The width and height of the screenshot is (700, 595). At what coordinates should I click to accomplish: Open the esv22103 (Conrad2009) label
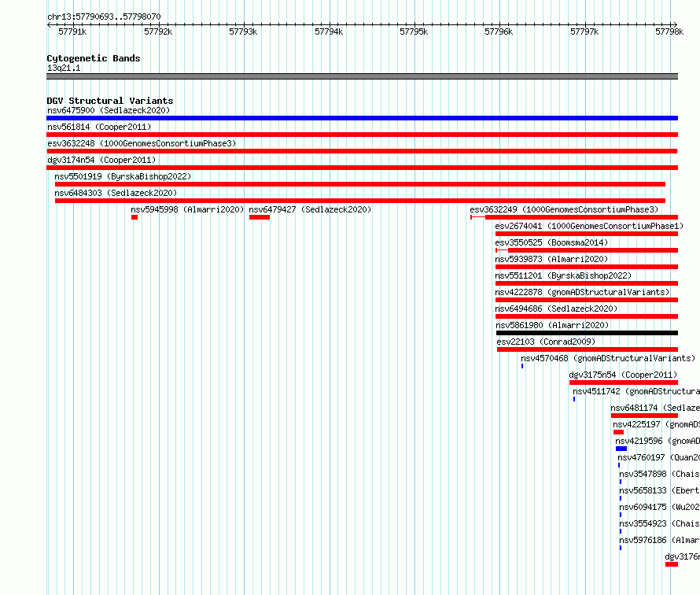(546, 342)
